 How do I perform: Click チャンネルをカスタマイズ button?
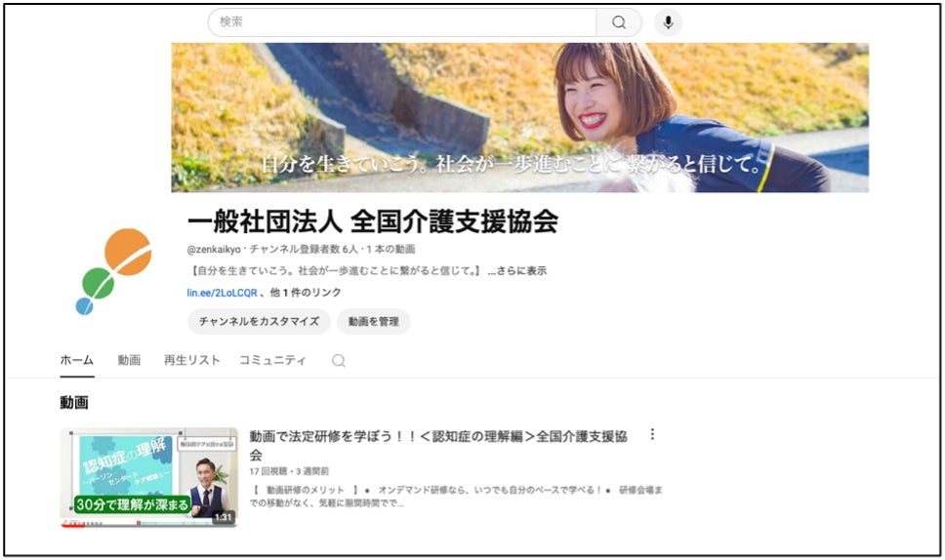point(259,322)
